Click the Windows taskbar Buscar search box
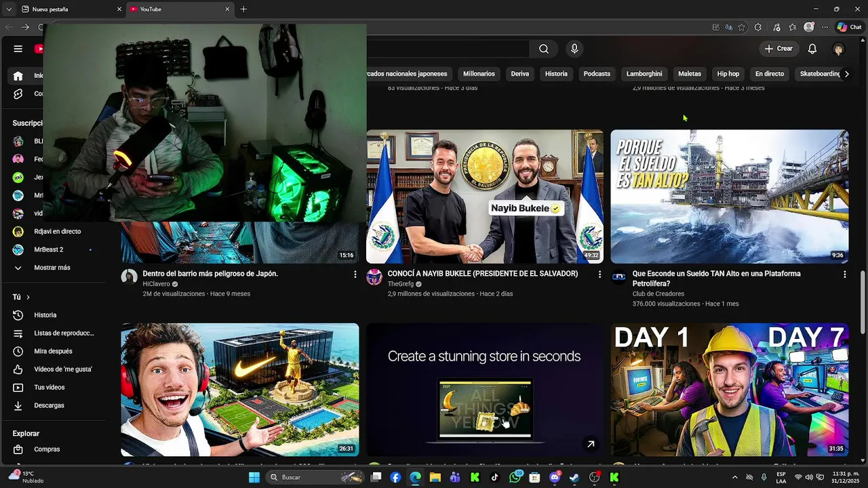The width and height of the screenshot is (868, 488). click(x=315, y=477)
